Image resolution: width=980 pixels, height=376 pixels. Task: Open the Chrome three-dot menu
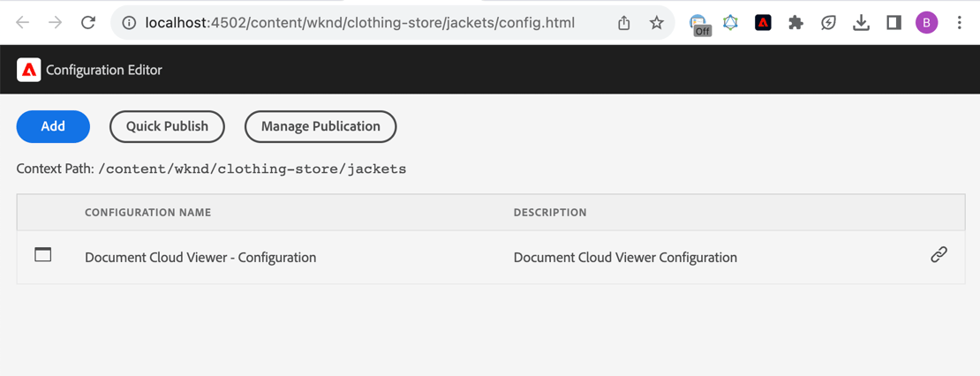click(959, 23)
